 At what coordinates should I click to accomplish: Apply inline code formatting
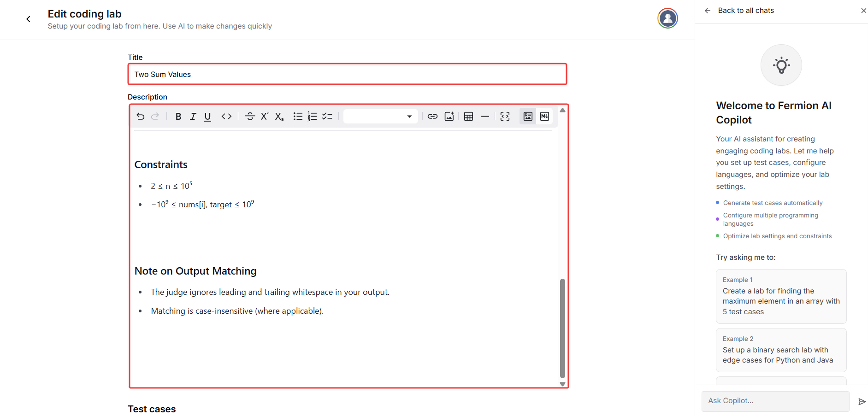[x=226, y=117]
